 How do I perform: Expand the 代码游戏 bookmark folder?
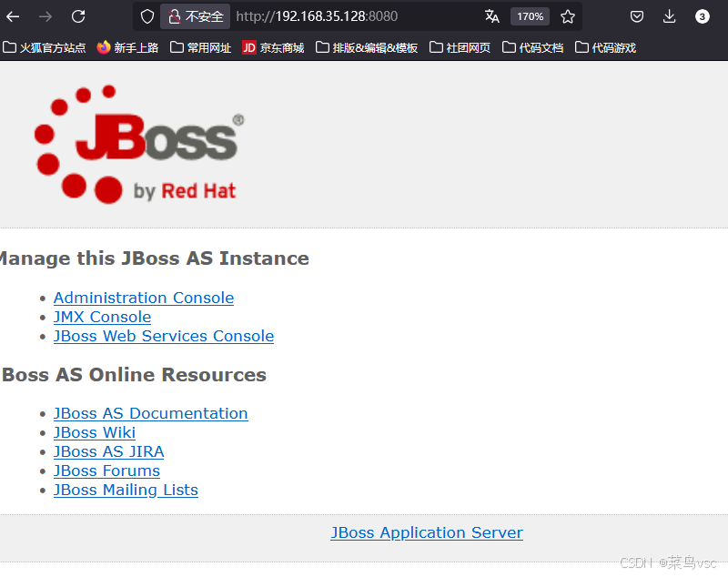coord(605,47)
